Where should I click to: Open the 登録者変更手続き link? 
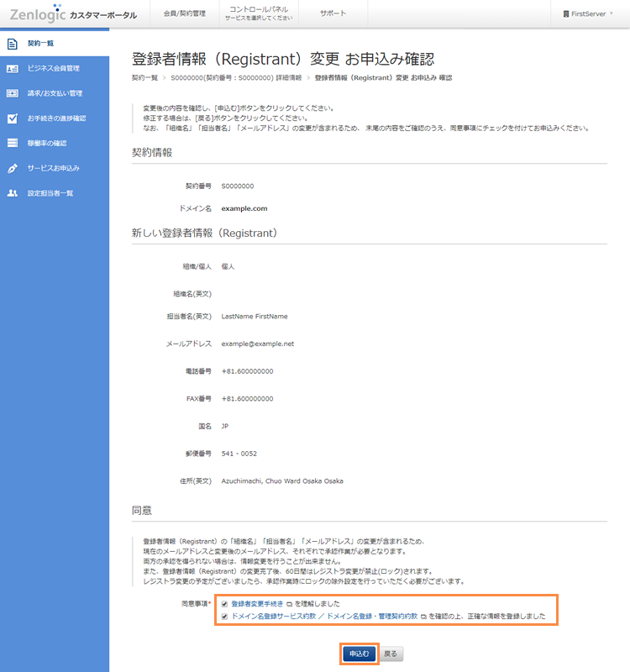[x=258, y=604]
